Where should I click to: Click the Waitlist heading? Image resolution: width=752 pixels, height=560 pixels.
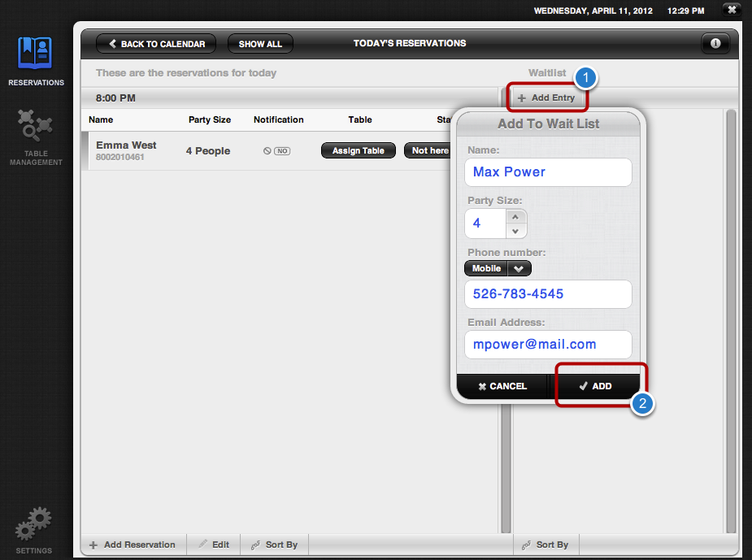[547, 73]
